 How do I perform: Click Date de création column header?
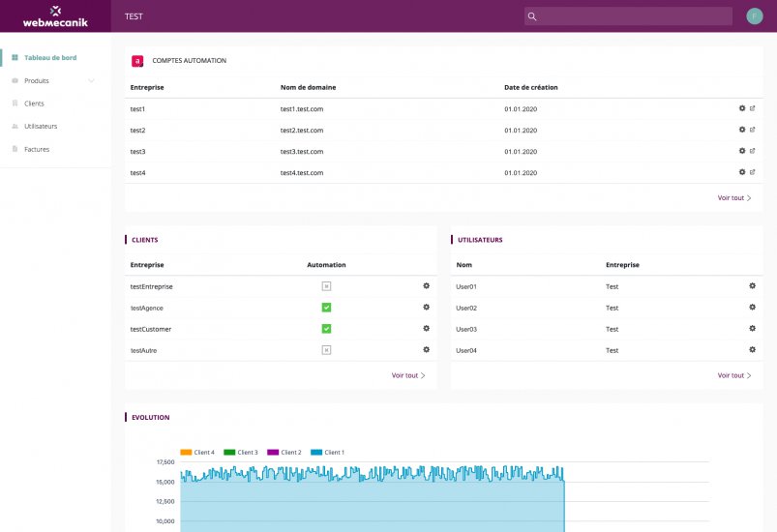click(530, 87)
